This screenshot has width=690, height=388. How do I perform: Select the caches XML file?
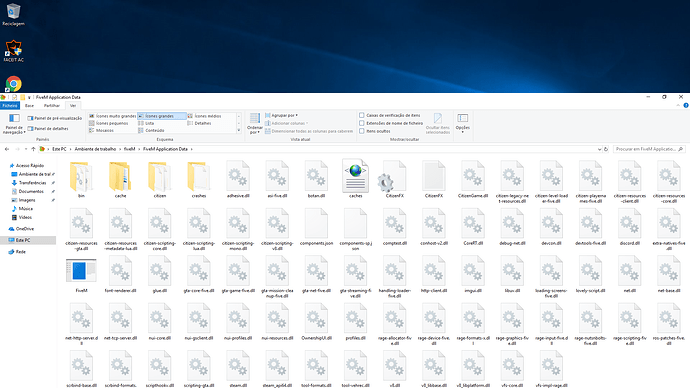[355, 179]
